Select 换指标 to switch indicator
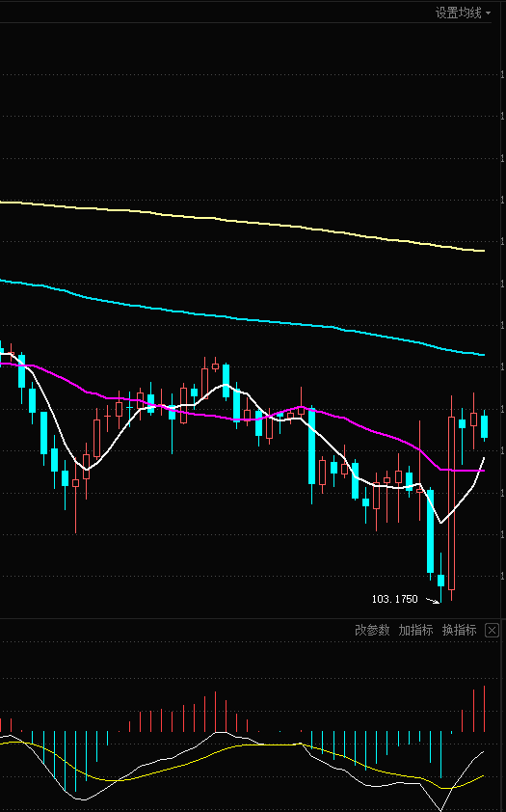This screenshot has height=812, width=506. [459, 630]
